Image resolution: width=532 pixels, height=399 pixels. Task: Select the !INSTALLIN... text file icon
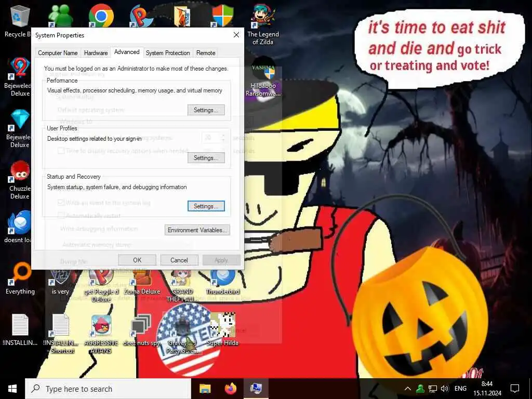20,330
